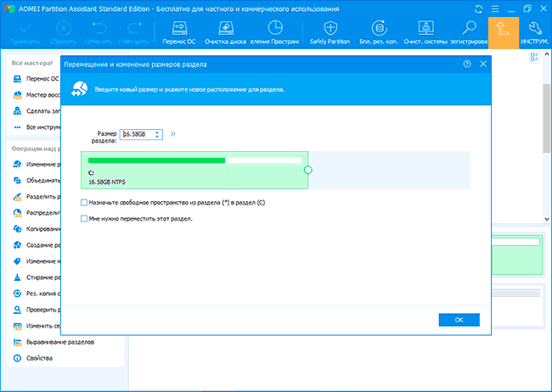Screen dimensions: 552x392
Task: Select Изменить серийный номер sidebar item
Action: pos(37,326)
